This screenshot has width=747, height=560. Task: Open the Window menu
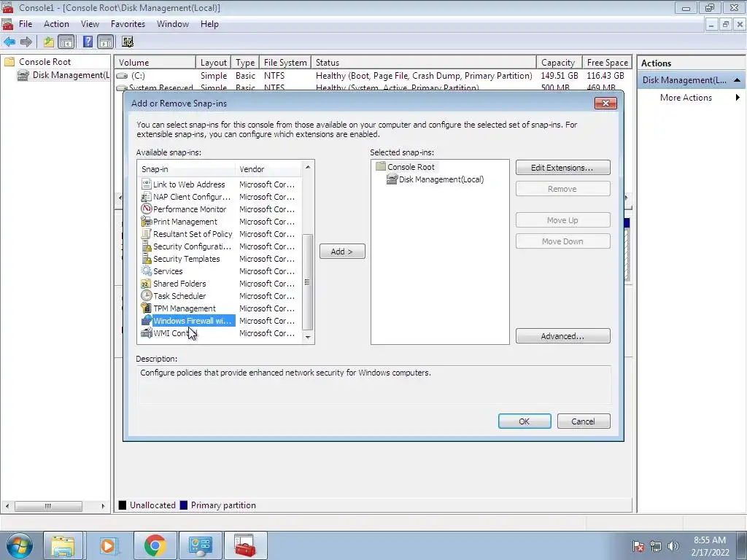tap(172, 24)
